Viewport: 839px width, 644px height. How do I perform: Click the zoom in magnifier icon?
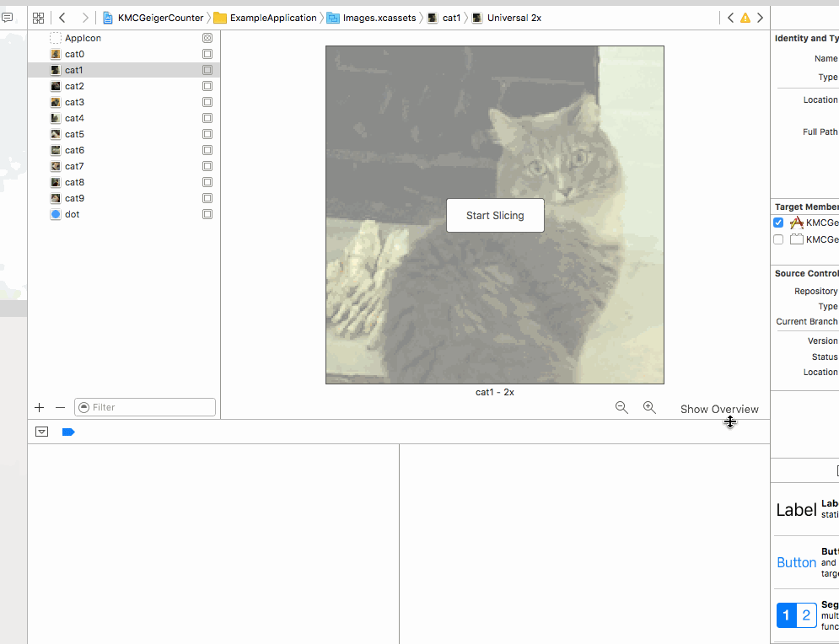click(x=649, y=407)
